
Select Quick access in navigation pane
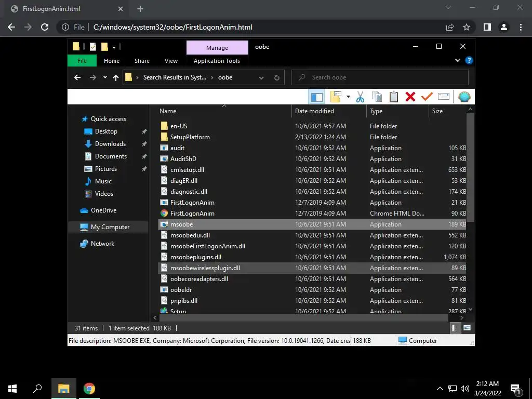coord(109,119)
